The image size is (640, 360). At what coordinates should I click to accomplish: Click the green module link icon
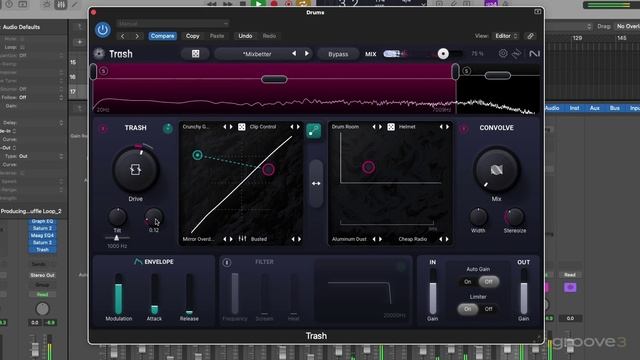tap(313, 131)
